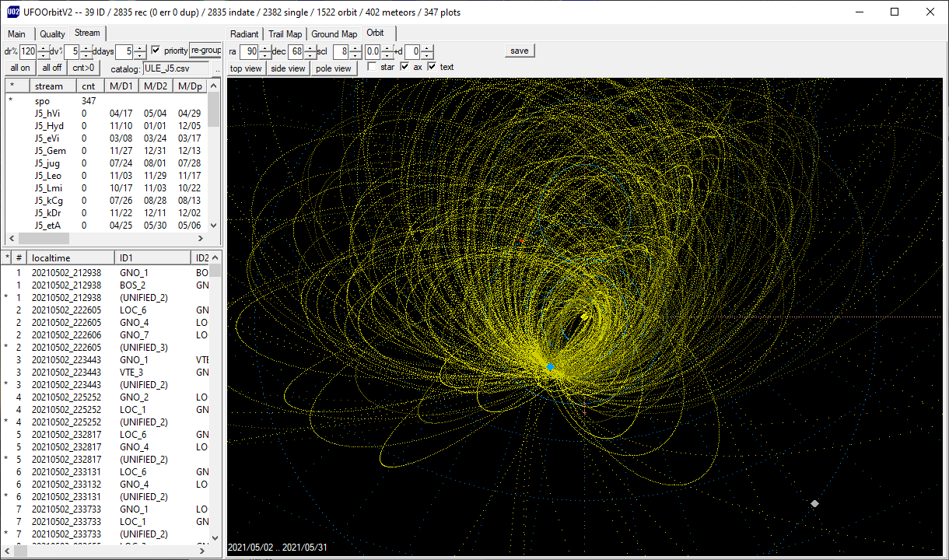Click the stream list right scroll arrow
Image resolution: width=949 pixels, height=560 pixels.
click(200, 238)
